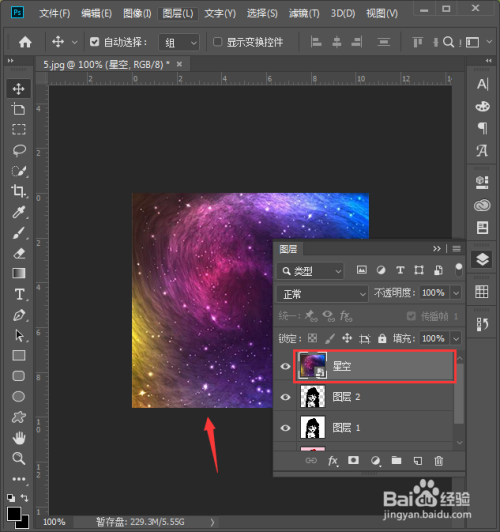Enable Show Transform Controls checkbox
Image resolution: width=500 pixels, height=532 pixels.
point(217,42)
